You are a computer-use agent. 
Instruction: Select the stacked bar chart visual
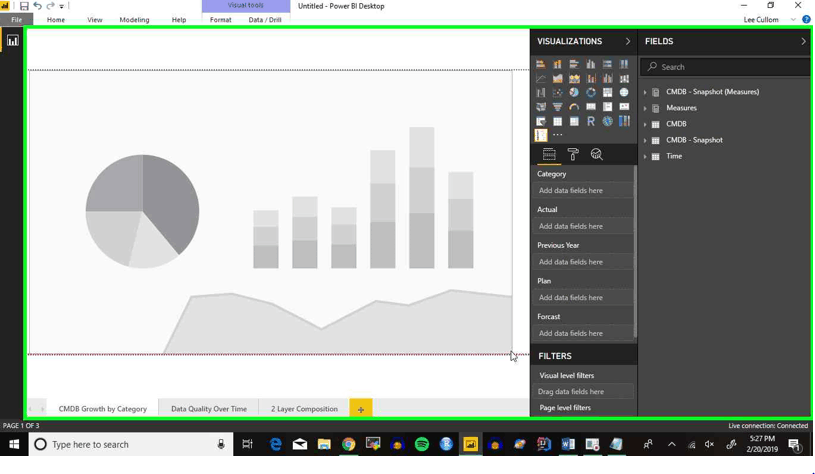tap(541, 64)
